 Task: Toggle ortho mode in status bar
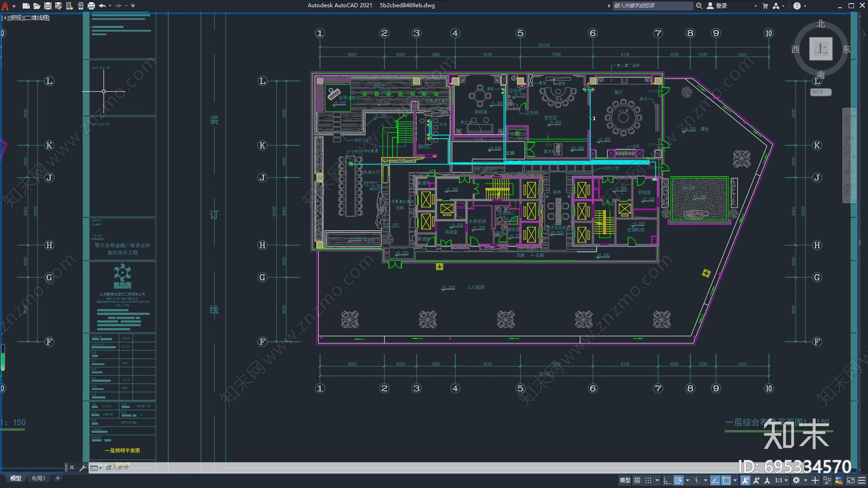[x=667, y=480]
